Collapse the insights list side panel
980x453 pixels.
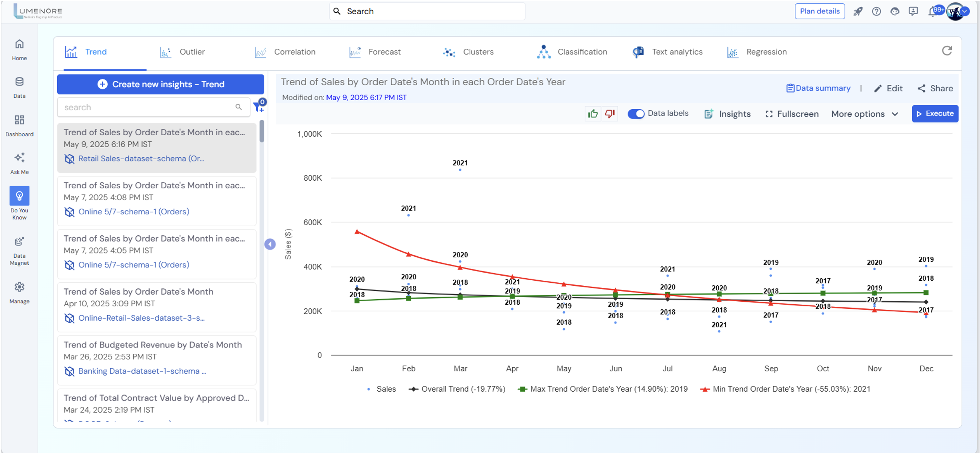270,244
